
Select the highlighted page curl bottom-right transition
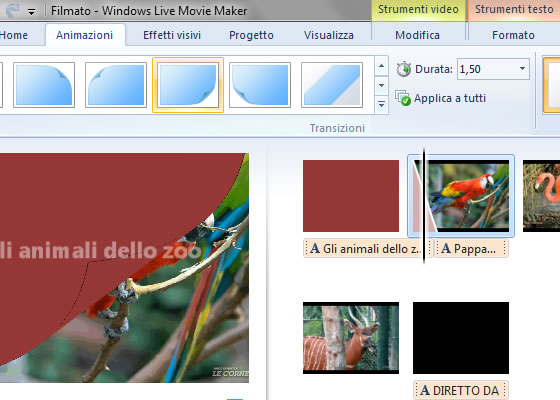[188, 85]
